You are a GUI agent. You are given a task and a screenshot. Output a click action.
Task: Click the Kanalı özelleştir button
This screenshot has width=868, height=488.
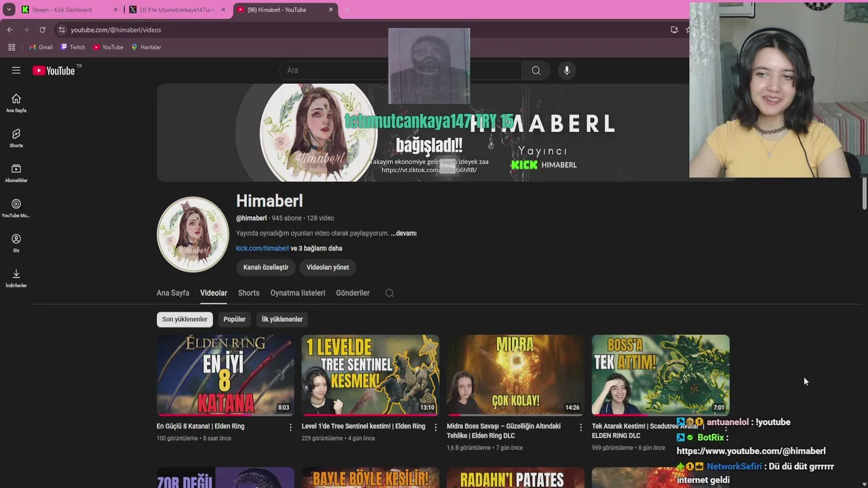[x=266, y=267]
